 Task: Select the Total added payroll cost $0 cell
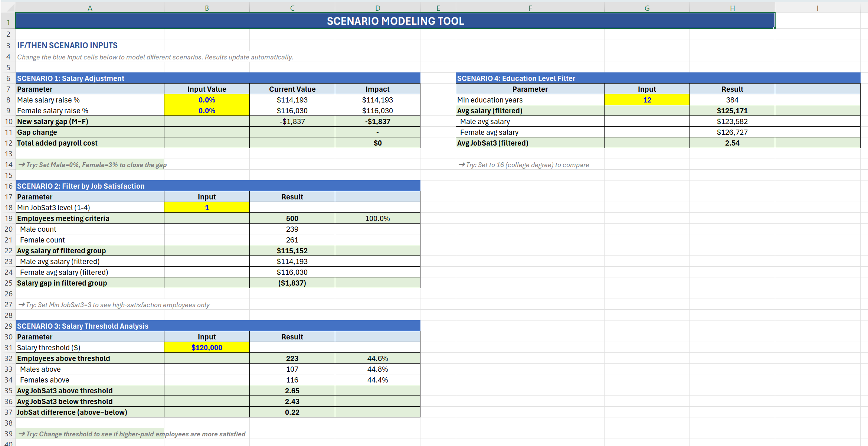point(377,143)
